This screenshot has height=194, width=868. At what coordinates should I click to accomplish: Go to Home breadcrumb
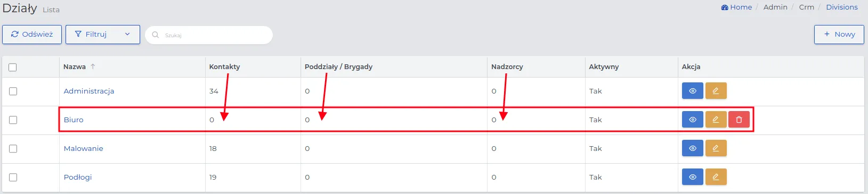pyautogui.click(x=736, y=7)
